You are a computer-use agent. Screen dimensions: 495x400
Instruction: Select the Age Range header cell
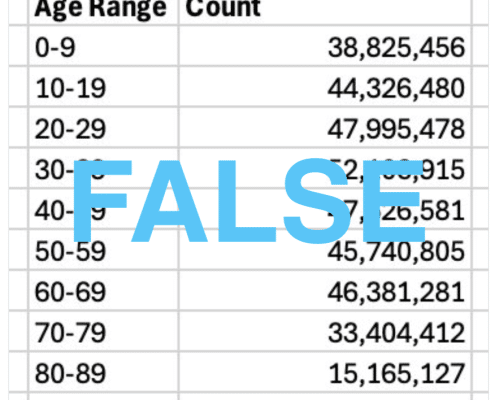pyautogui.click(x=104, y=12)
